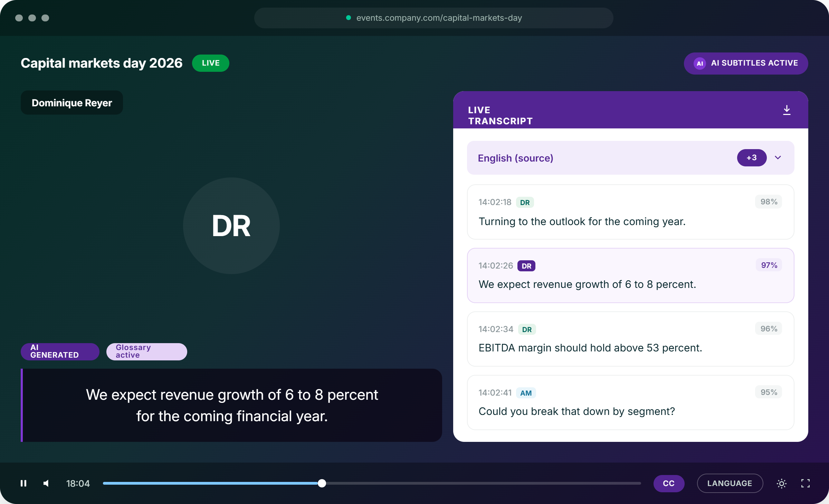
Task: Click the AM speaker tag at 14:02:41
Action: pyautogui.click(x=526, y=393)
